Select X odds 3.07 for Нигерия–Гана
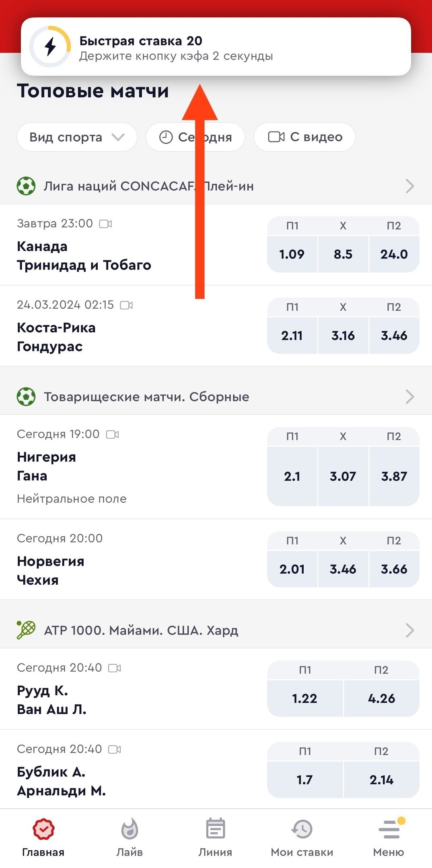Screen dimensions: 432x868 (x=343, y=476)
